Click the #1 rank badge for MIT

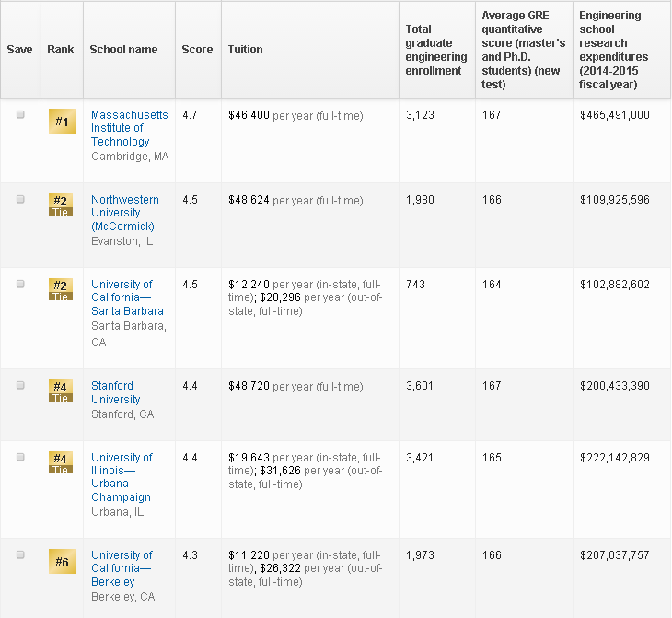point(61,122)
